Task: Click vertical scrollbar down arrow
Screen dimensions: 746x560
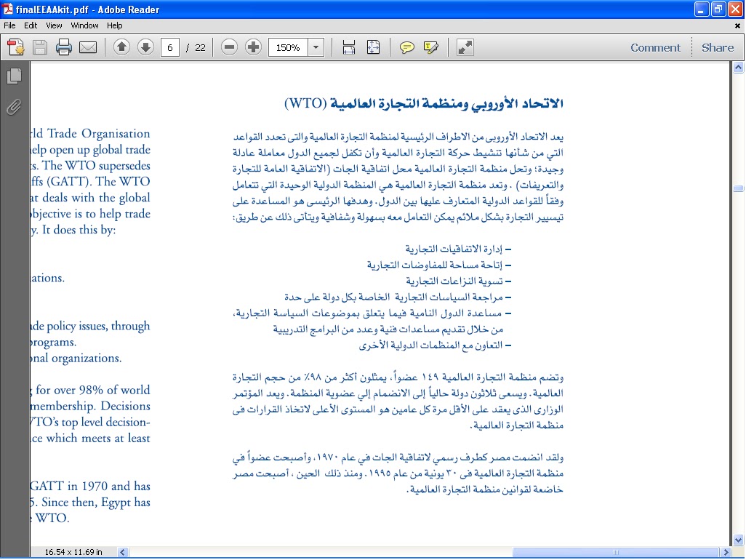Action: [x=739, y=540]
